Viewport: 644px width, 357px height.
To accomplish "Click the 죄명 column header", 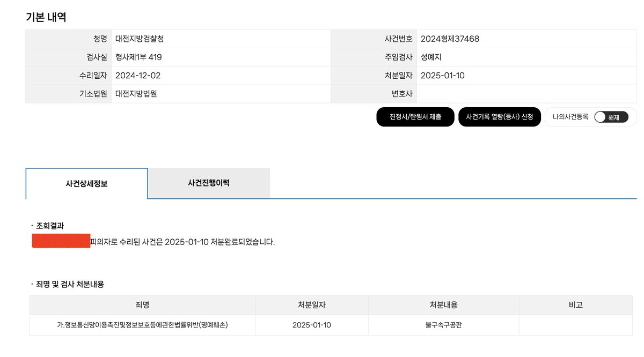I will (143, 304).
